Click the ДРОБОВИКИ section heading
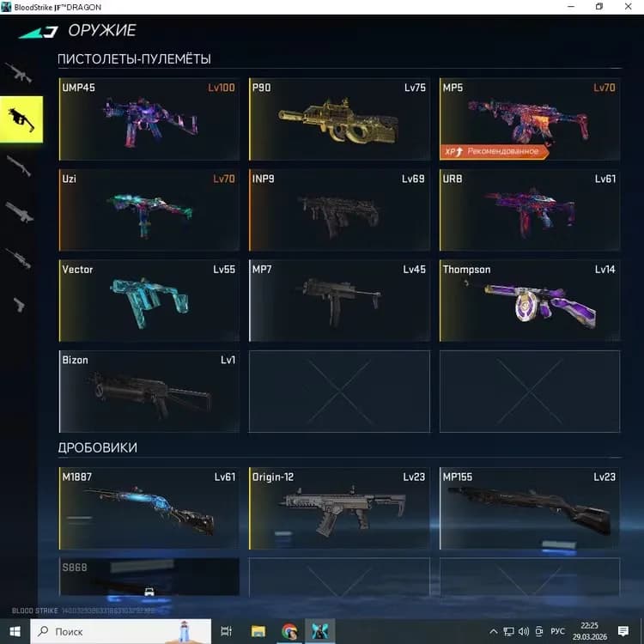Viewport: 644px width, 644px height. click(98, 447)
